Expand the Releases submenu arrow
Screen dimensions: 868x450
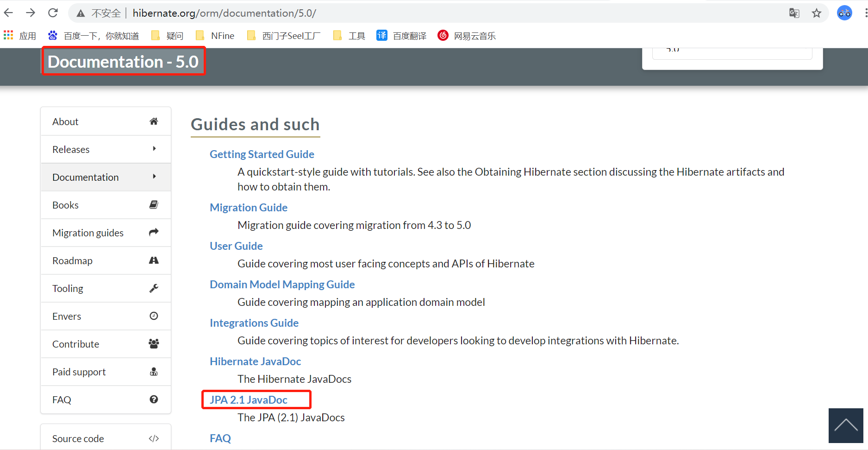coord(154,149)
